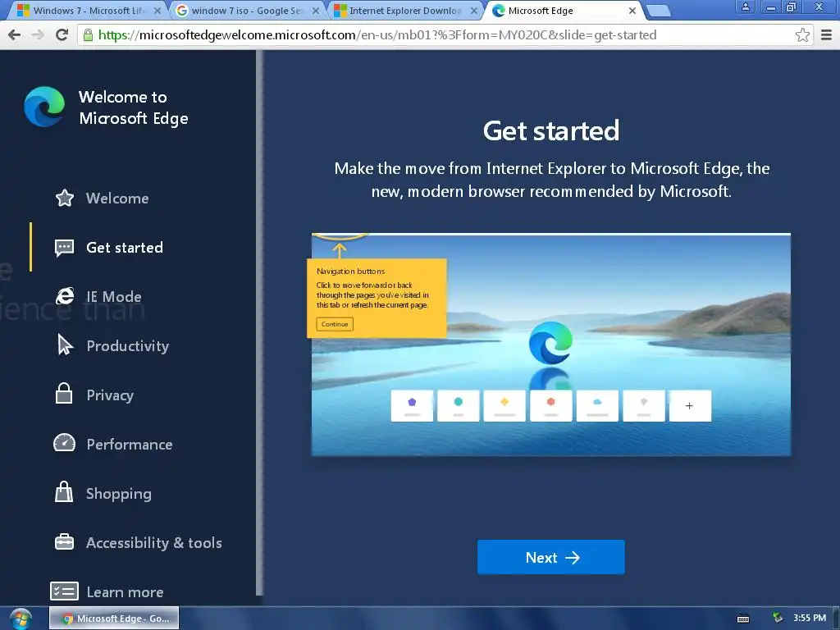Image resolution: width=840 pixels, height=630 pixels.
Task: Close the Internet Explorer Download tab
Action: (473, 11)
